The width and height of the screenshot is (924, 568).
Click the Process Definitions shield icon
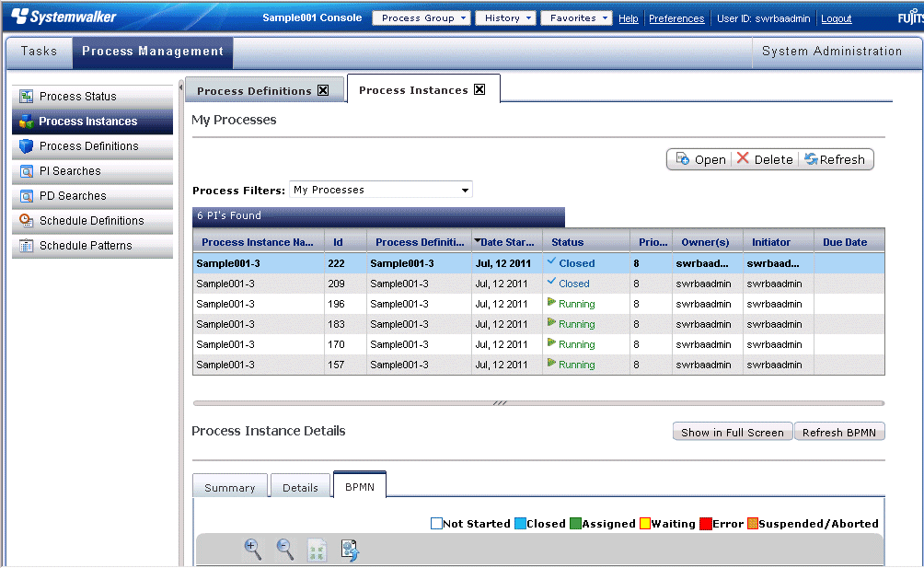26,146
